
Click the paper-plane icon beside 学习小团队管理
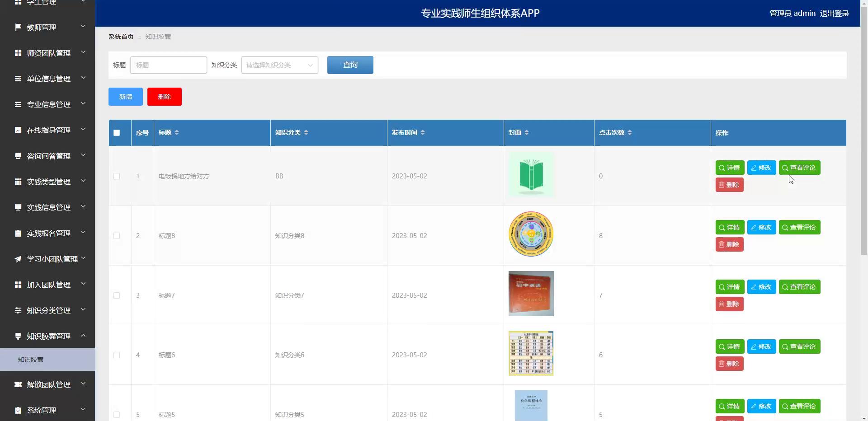click(18, 259)
